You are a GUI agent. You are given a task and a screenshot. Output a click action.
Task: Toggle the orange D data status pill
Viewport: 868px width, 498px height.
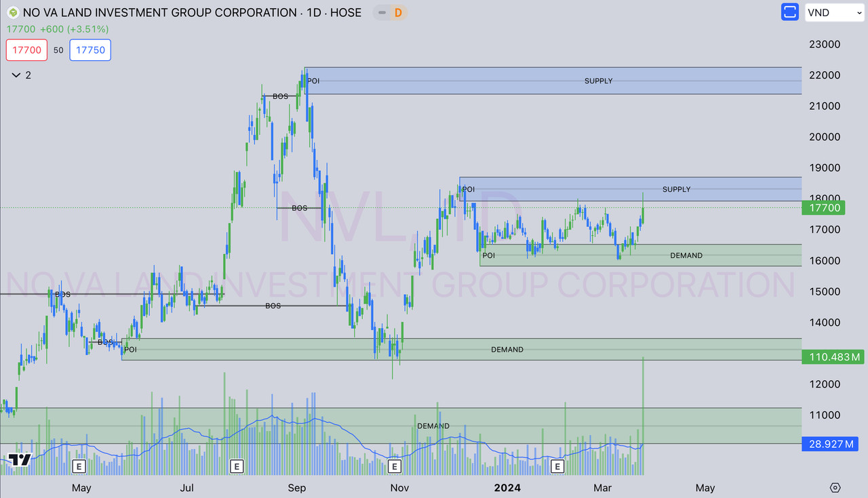click(x=398, y=12)
